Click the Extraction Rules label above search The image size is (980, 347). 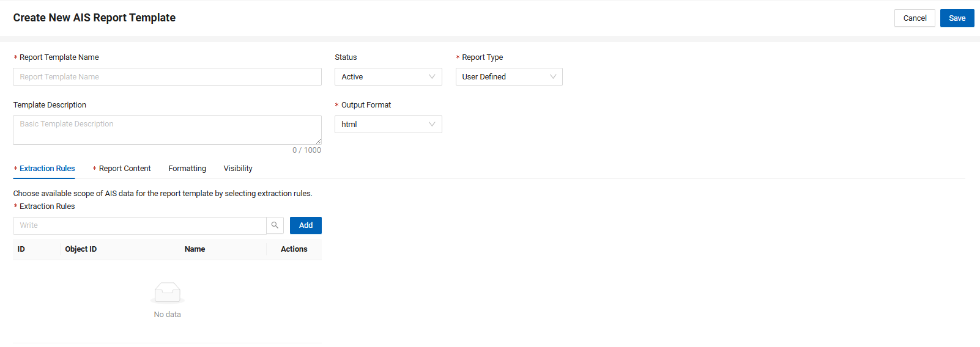pos(47,206)
